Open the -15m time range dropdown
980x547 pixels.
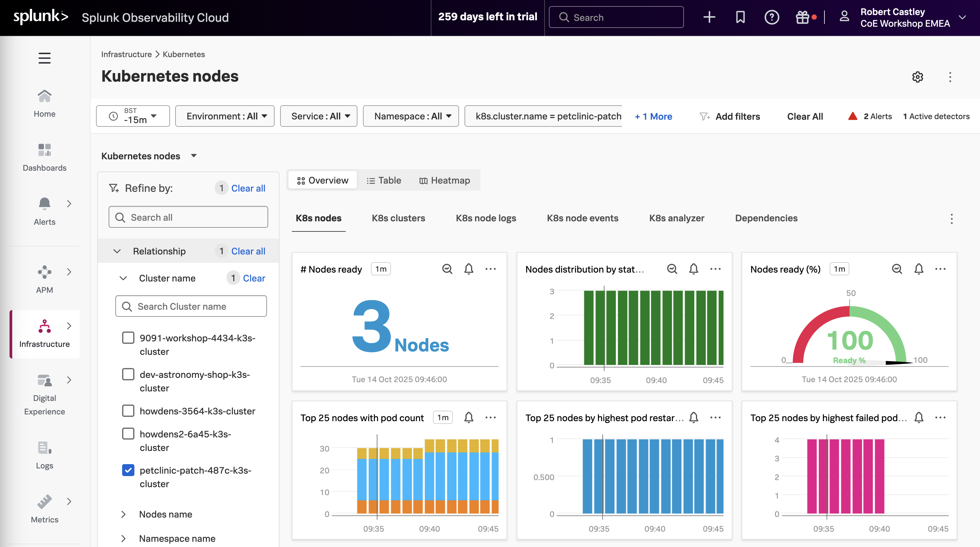click(133, 116)
